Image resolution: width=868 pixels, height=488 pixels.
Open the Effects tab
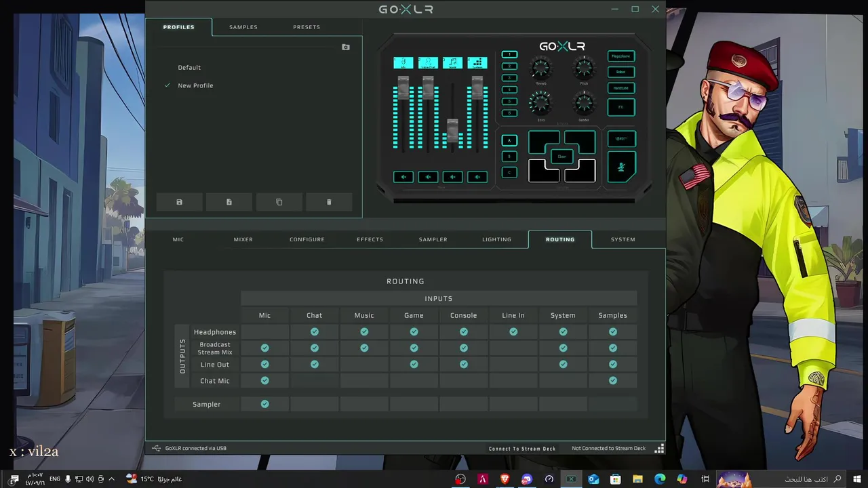(x=370, y=239)
